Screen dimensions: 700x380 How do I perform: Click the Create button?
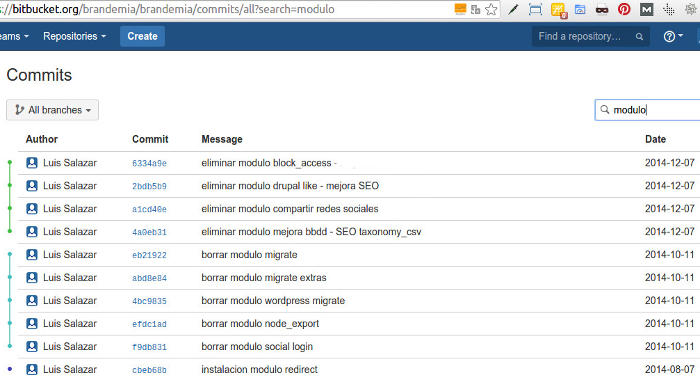pyautogui.click(x=142, y=36)
